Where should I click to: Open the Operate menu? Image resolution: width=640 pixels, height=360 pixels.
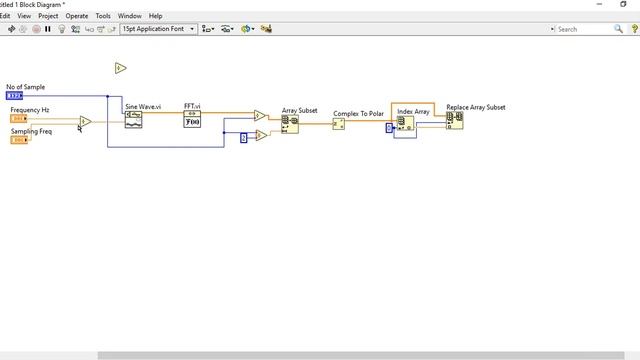pyautogui.click(x=77, y=16)
